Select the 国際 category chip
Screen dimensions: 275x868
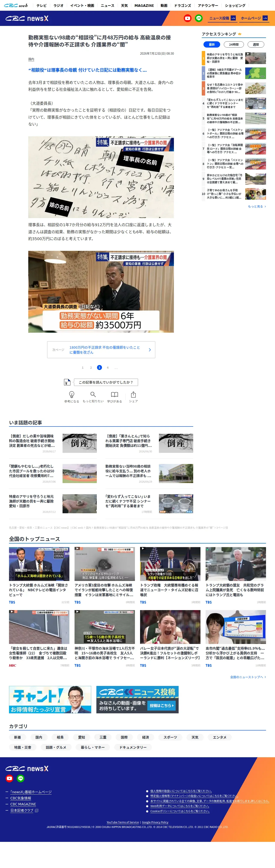pos(124,737)
